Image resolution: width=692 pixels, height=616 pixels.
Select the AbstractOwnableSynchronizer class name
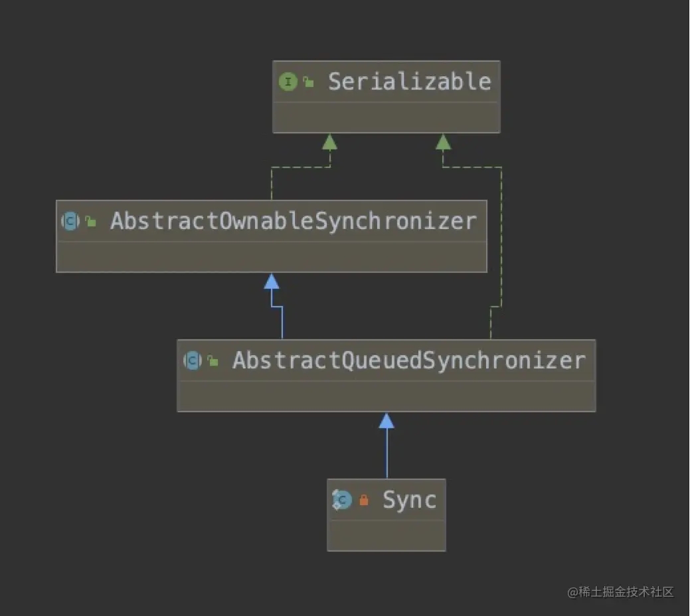click(x=293, y=221)
